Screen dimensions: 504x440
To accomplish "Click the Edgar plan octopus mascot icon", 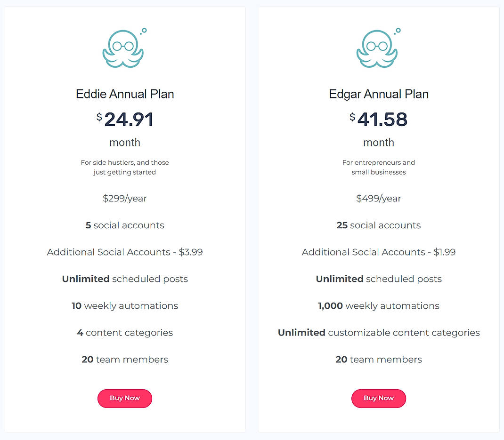I will (x=378, y=48).
